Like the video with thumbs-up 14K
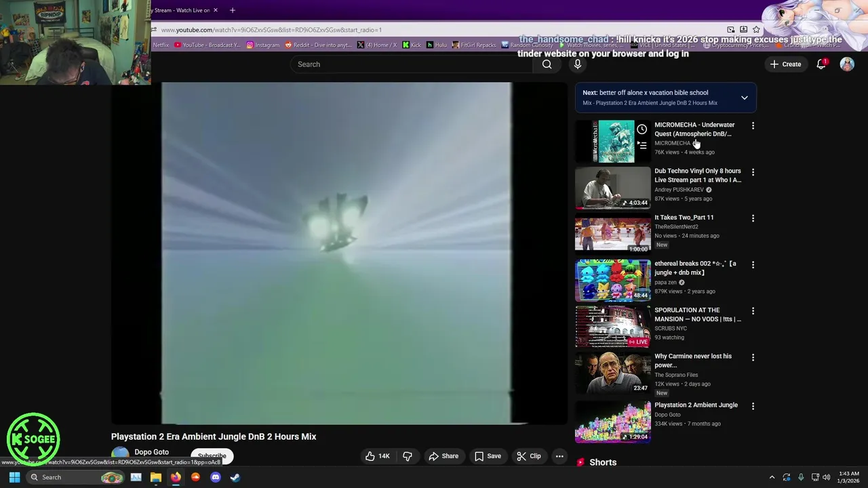 coord(378,456)
